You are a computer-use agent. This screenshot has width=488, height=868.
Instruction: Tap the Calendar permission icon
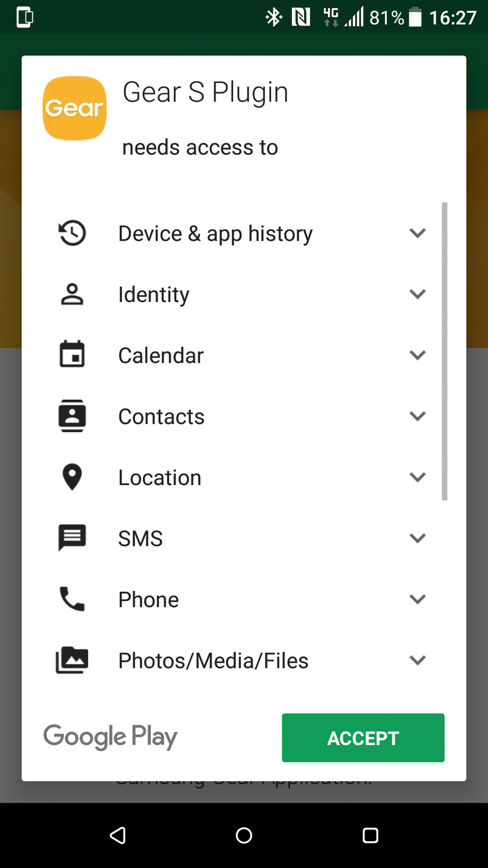pyautogui.click(x=72, y=355)
